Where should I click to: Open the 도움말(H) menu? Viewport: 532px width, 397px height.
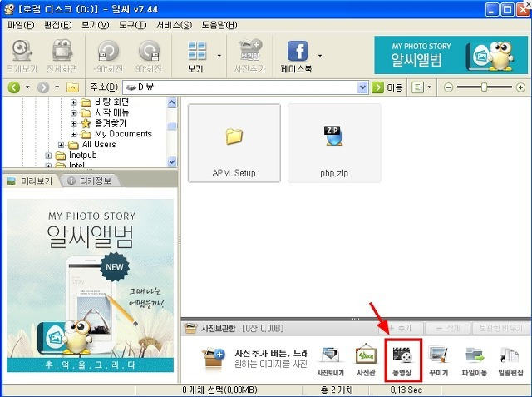click(219, 25)
